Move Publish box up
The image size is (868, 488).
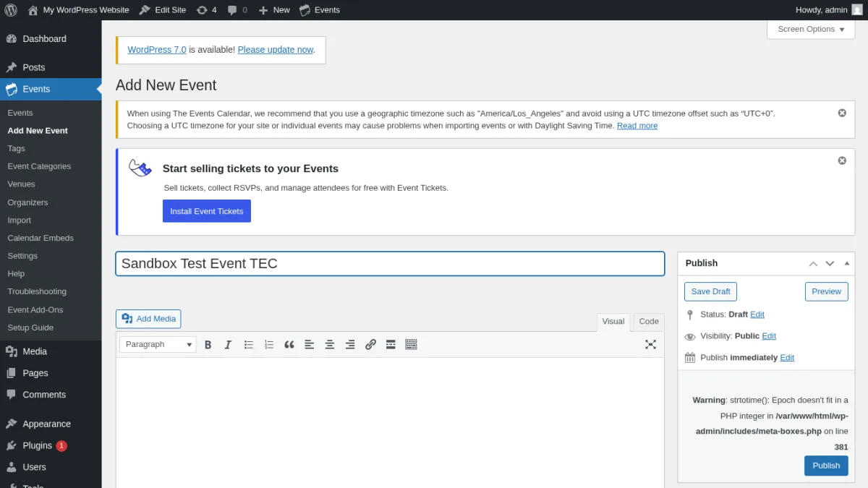pyautogui.click(x=813, y=263)
